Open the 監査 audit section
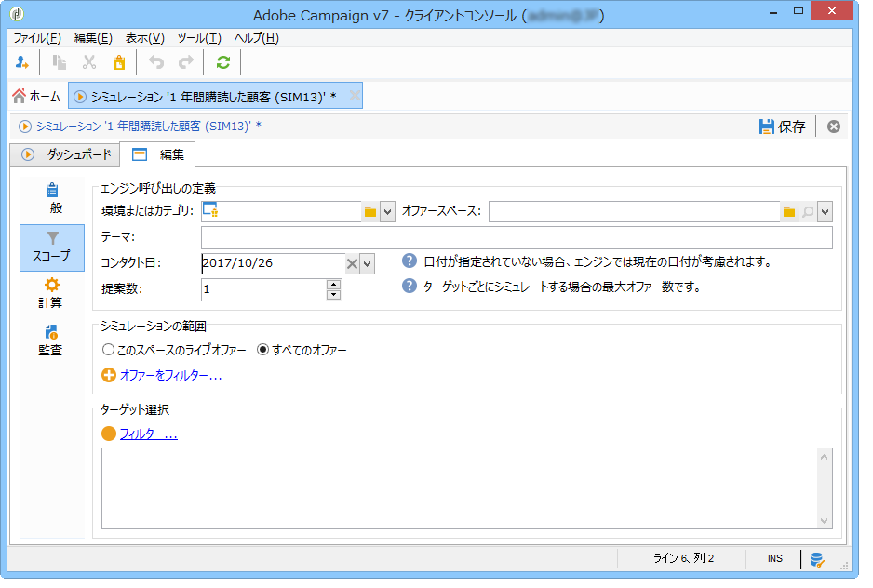Screen dimensions: 873x588 click(51, 341)
